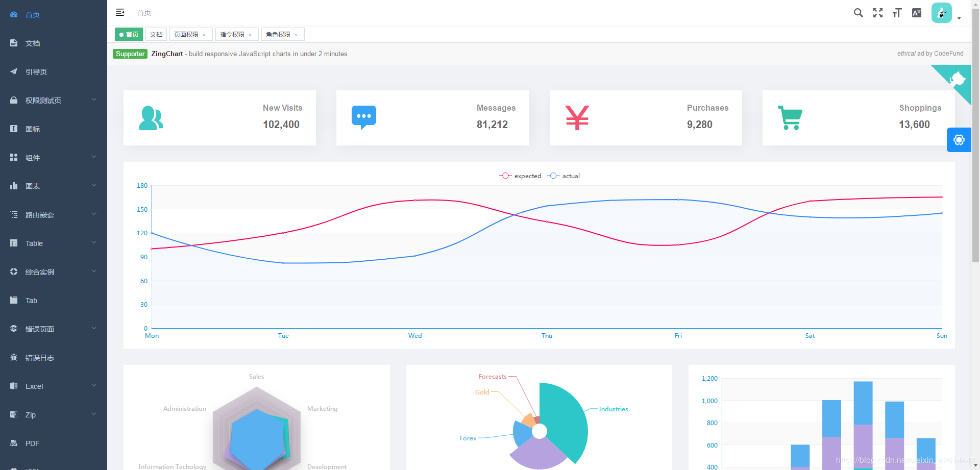
Task: Click the New Visits people icon
Action: pyautogui.click(x=151, y=118)
